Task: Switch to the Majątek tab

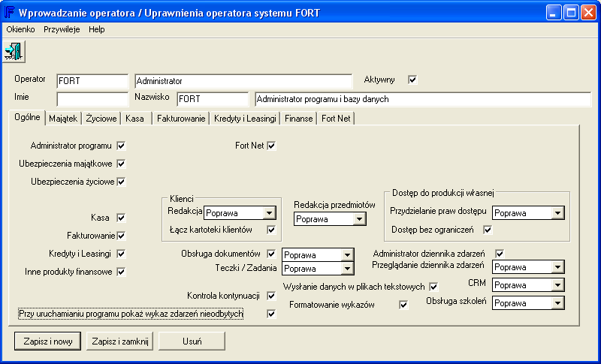Action: pos(63,119)
